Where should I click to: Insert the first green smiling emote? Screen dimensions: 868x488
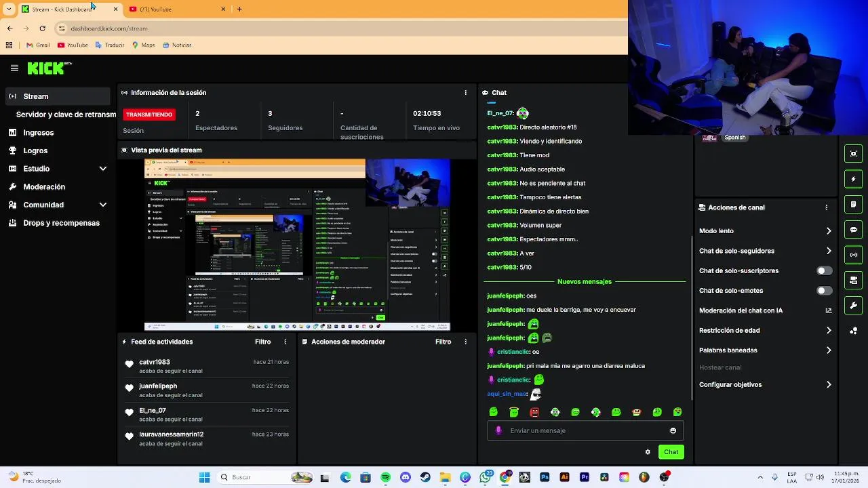(494, 412)
